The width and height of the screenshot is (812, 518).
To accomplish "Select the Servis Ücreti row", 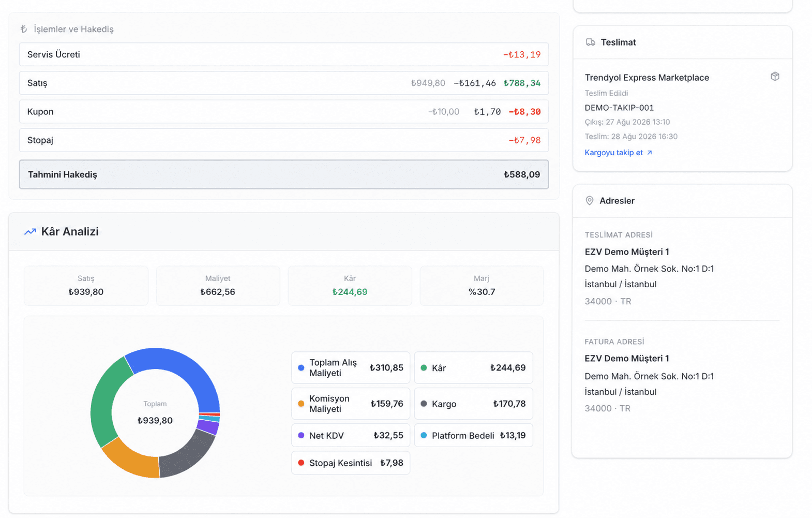I will [x=284, y=54].
